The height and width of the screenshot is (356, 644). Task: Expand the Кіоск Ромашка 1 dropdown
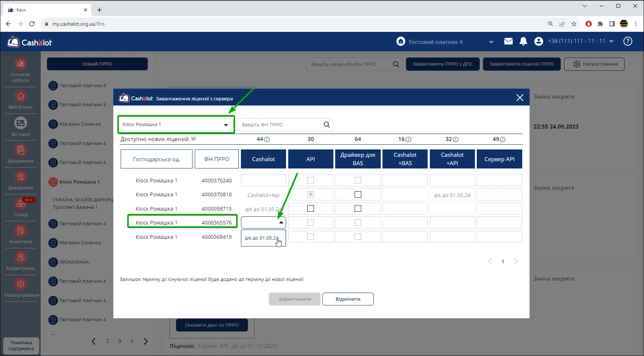(176, 125)
